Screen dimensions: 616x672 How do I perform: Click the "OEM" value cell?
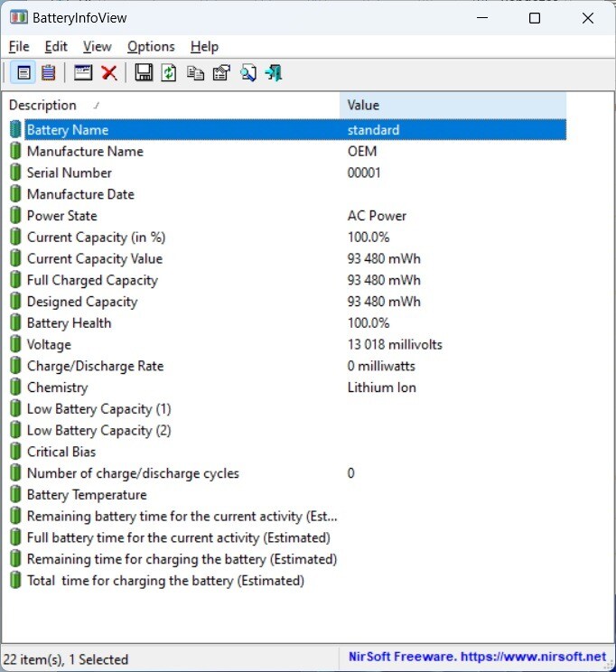pyautogui.click(x=362, y=151)
